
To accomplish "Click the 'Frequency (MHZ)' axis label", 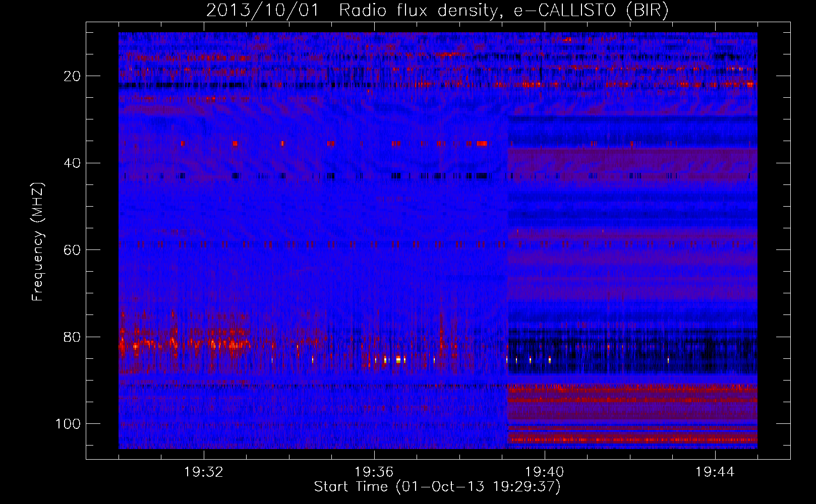I will coord(38,242).
